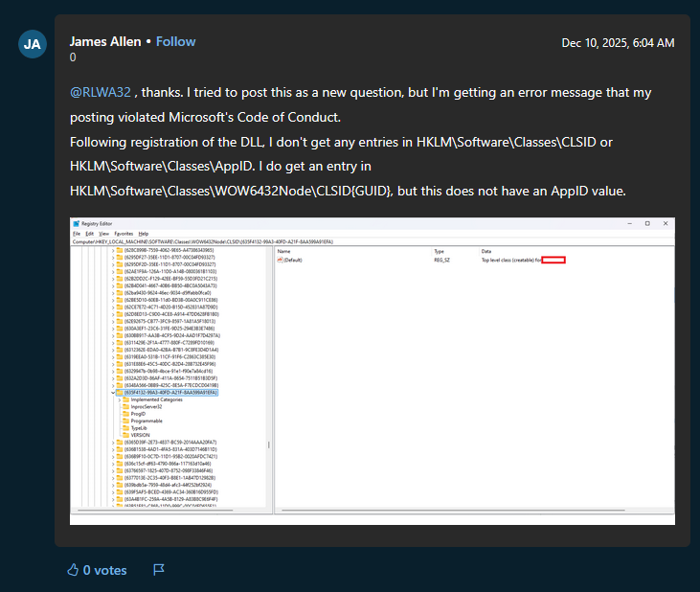Click the Registry Editor address path bar
Image resolution: width=700 pixels, height=592 pixels.
pos(373,241)
